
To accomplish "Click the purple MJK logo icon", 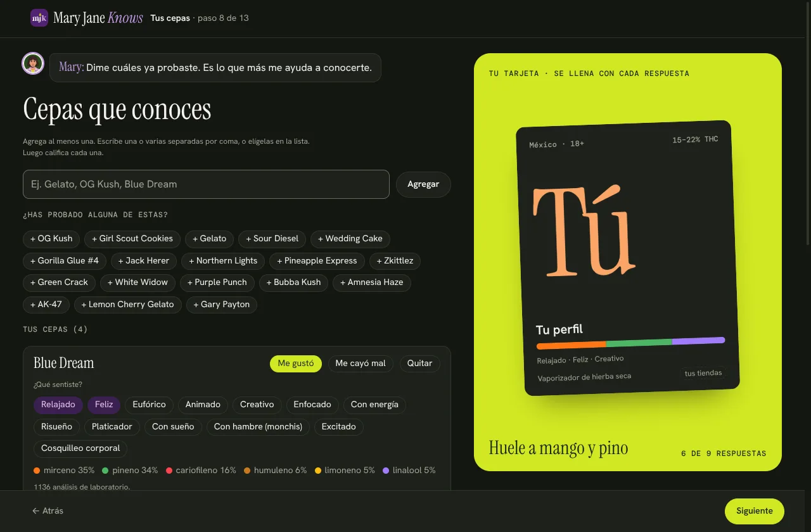I will (39, 18).
